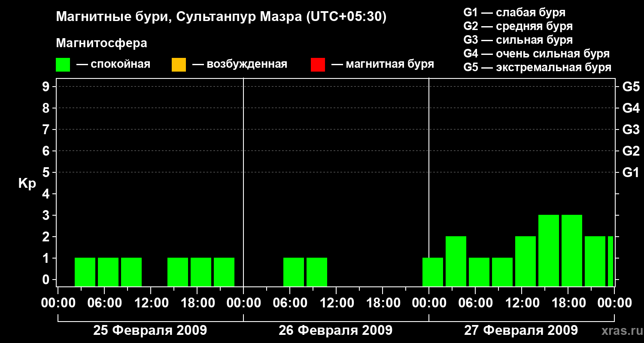Click the '25 Февраля 2009' date label
Screen dimensions: 644x343
tap(150, 331)
